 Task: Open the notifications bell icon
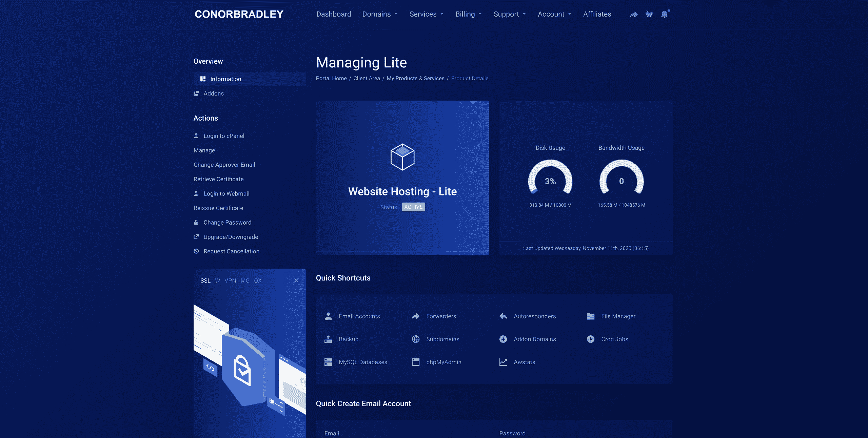tap(665, 14)
